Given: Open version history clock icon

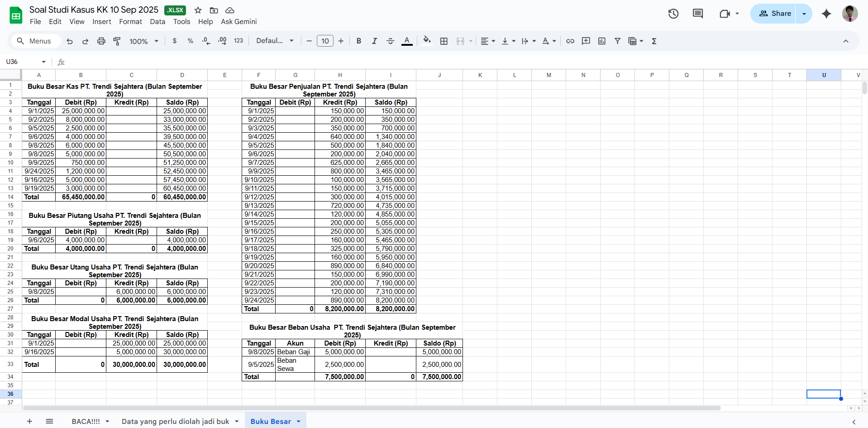Looking at the screenshot, I should 673,14.
